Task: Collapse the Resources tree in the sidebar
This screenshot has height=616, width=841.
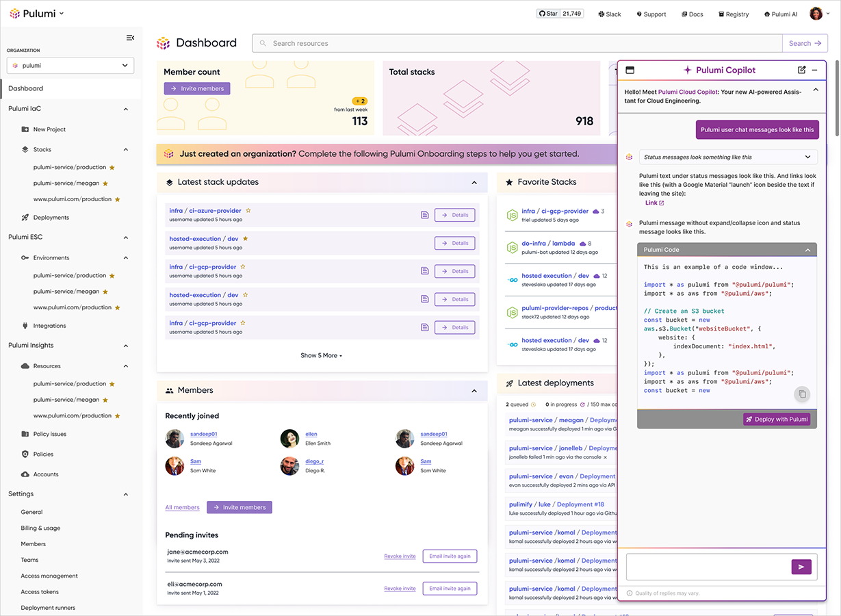Action: [x=126, y=366]
